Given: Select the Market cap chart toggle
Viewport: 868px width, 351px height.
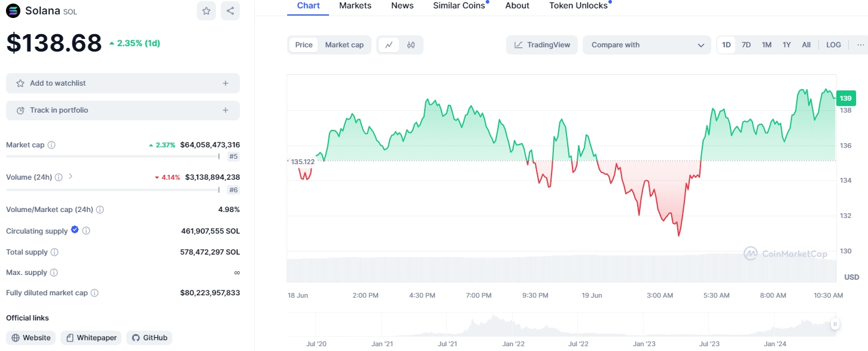Looking at the screenshot, I should pos(345,45).
